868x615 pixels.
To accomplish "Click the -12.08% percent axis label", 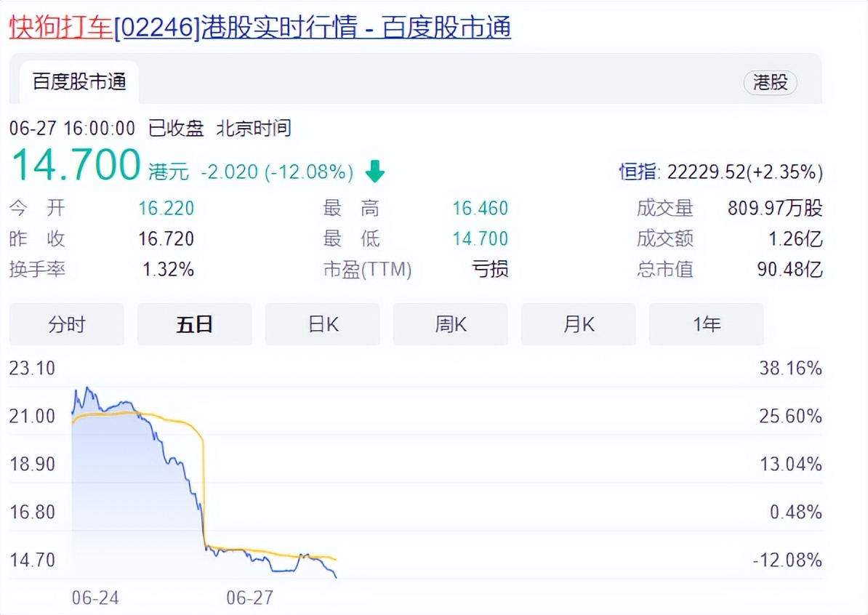I will (x=788, y=560).
